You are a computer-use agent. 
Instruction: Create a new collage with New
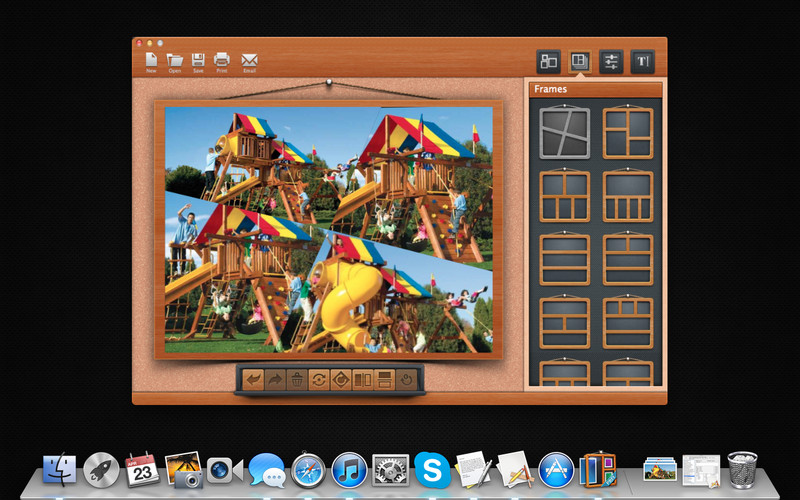pos(152,63)
